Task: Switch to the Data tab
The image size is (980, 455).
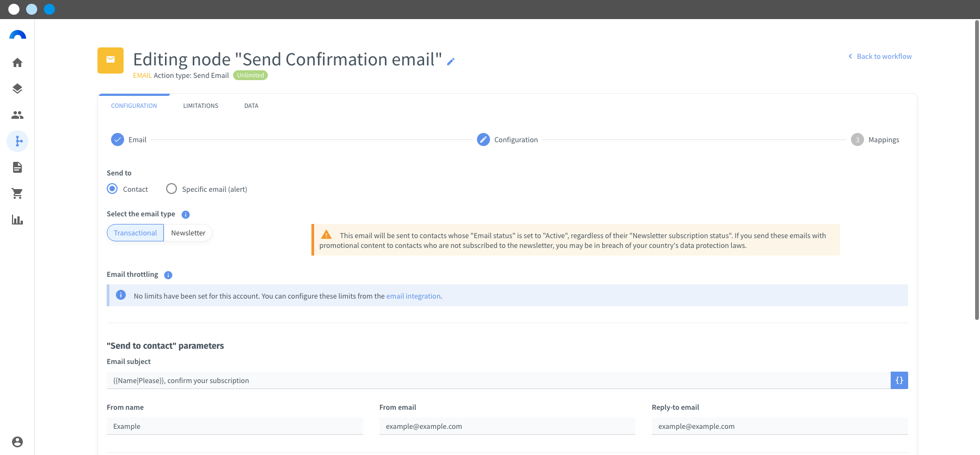Action: 251,106
